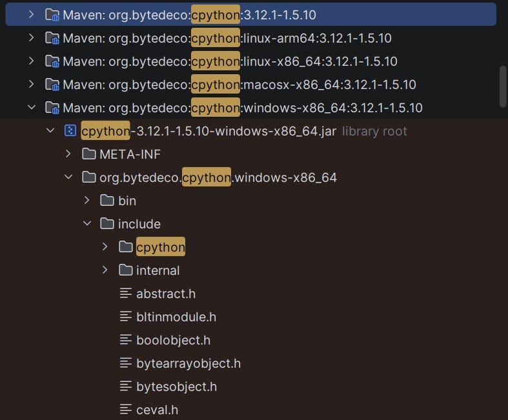This screenshot has height=420, width=508.
Task: Collapse the include folder chevron
Action: pyautogui.click(x=87, y=224)
